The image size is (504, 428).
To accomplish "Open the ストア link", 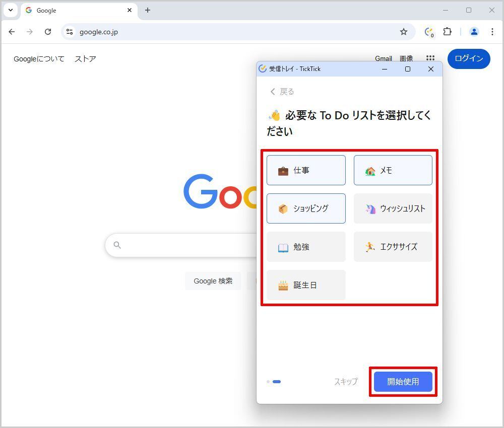I will coord(85,59).
